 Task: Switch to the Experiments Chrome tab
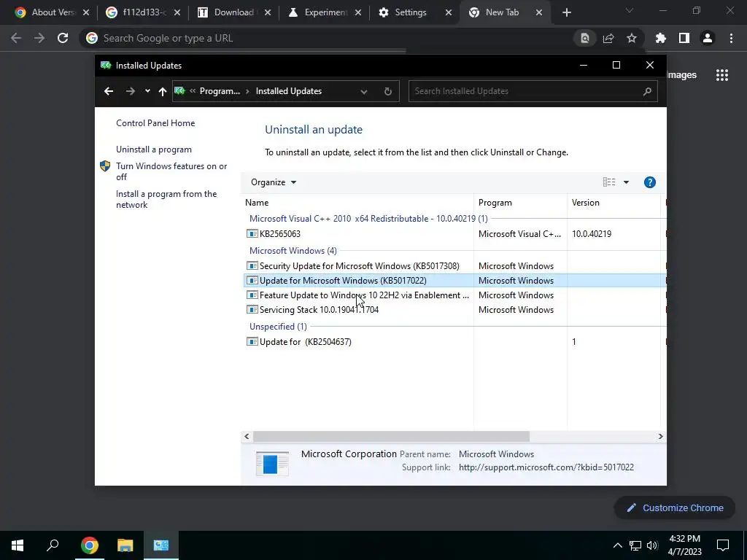coord(325,12)
